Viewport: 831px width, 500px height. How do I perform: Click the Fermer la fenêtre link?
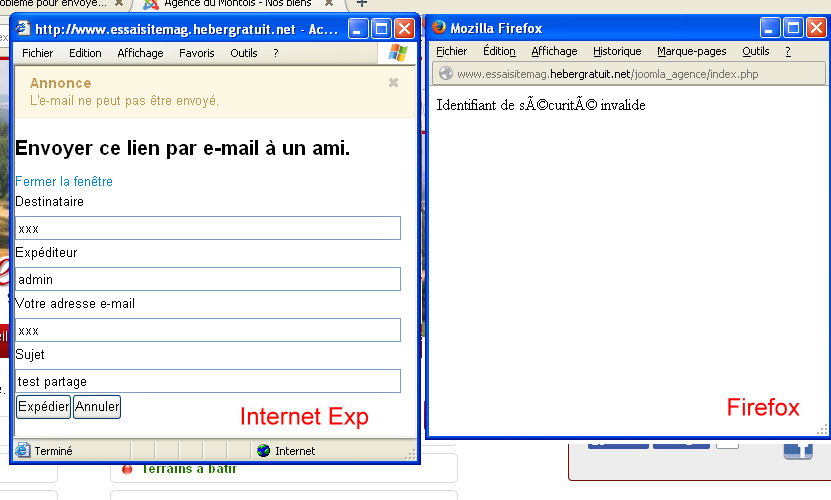64,181
